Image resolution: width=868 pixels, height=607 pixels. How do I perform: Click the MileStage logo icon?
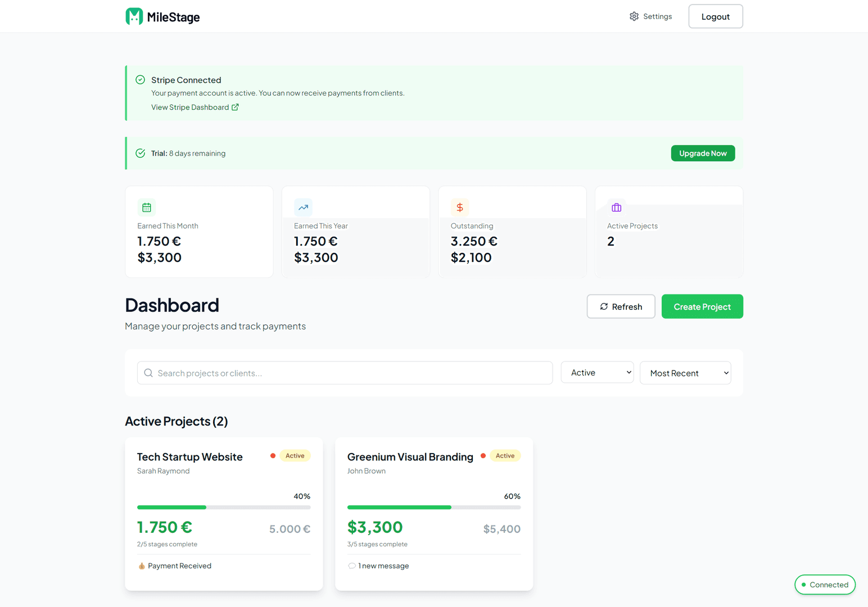pos(134,16)
